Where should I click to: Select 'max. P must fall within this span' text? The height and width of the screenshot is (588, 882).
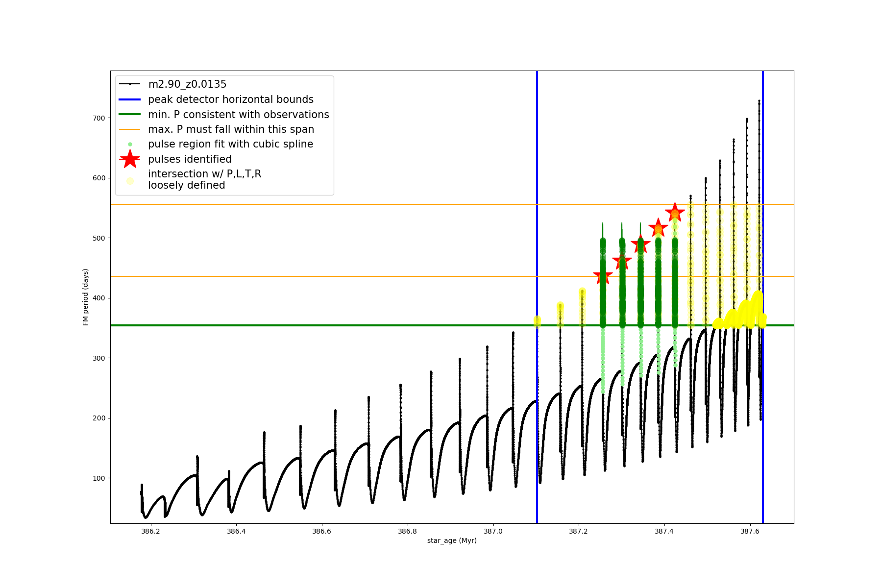coord(231,129)
